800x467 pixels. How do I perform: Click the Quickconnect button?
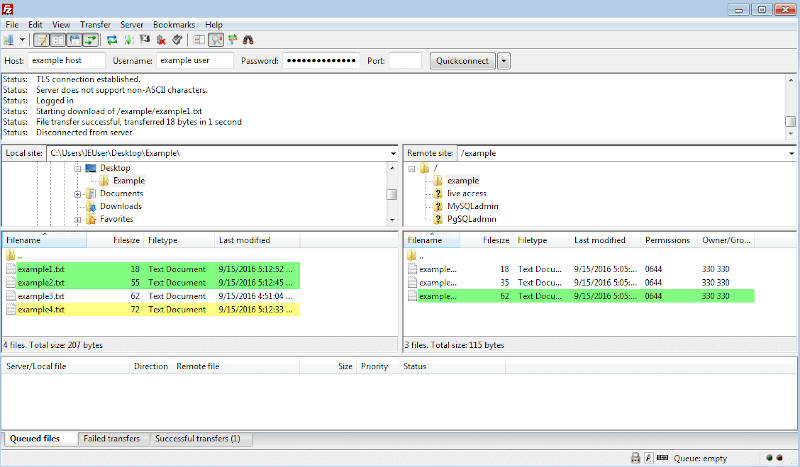point(462,61)
